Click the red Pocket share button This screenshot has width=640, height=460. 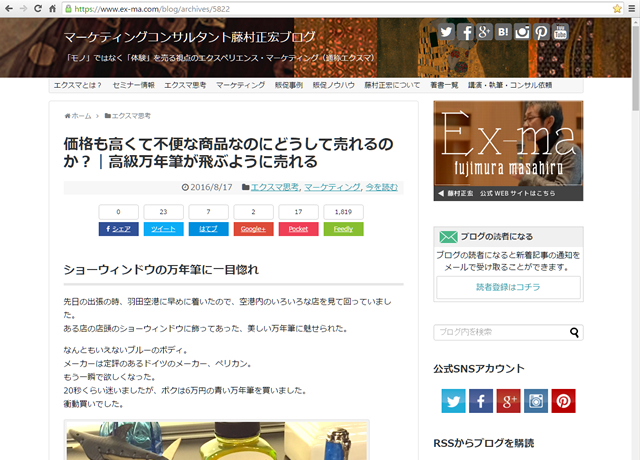(x=297, y=229)
